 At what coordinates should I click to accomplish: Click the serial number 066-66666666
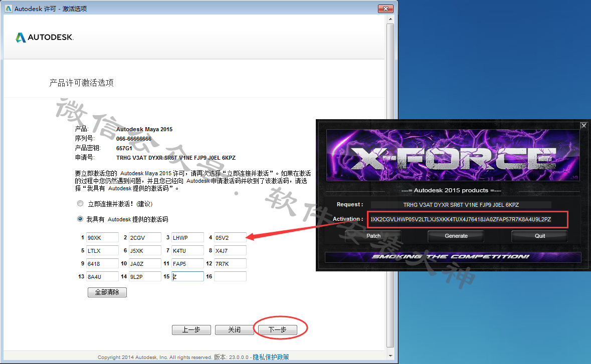pos(133,139)
